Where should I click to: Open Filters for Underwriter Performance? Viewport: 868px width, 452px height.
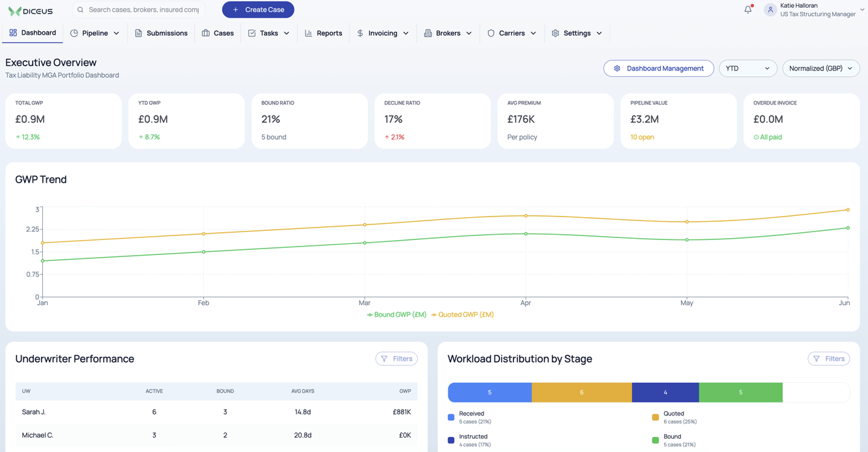397,359
